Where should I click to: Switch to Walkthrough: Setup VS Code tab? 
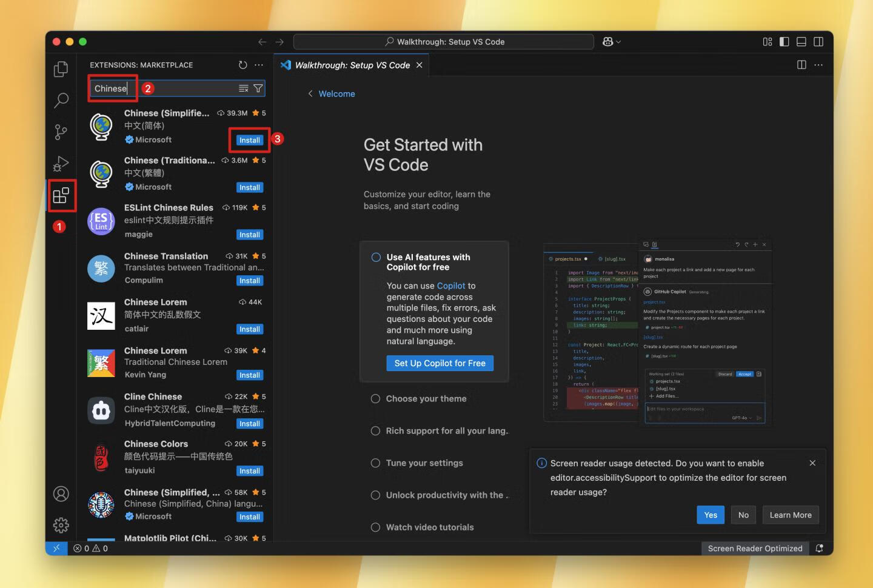point(352,65)
